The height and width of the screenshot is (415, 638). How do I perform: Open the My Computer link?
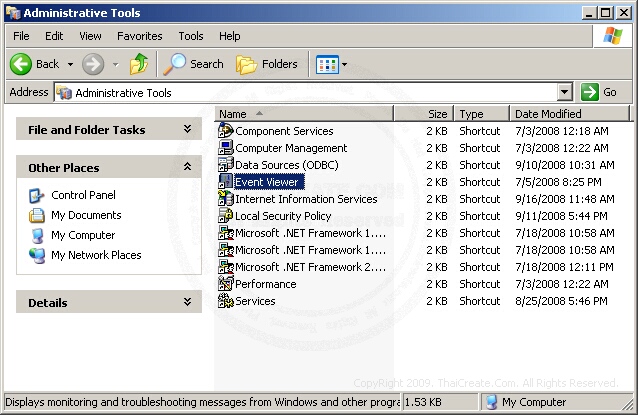tap(83, 235)
